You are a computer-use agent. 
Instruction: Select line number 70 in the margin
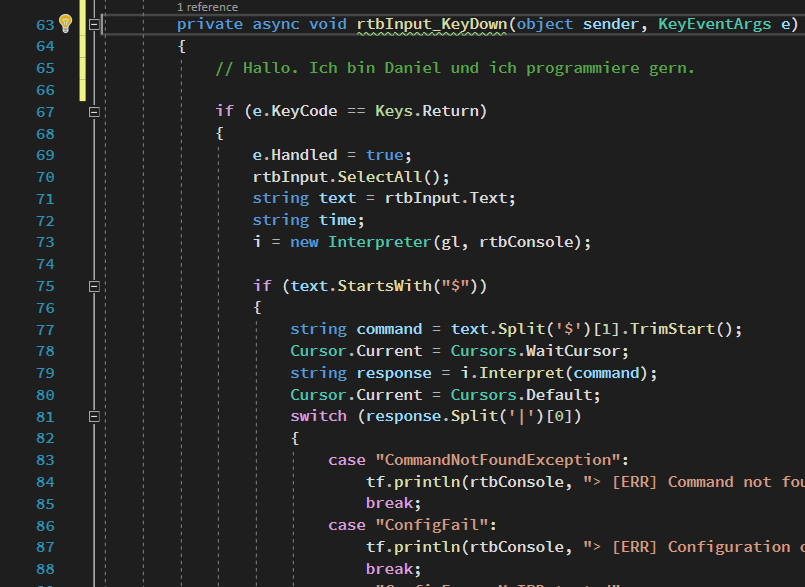(x=45, y=177)
